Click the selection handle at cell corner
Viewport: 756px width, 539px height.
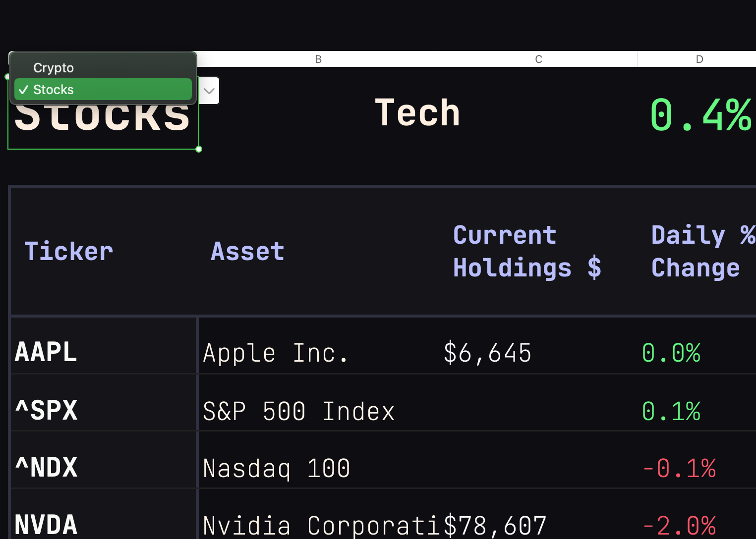point(199,149)
